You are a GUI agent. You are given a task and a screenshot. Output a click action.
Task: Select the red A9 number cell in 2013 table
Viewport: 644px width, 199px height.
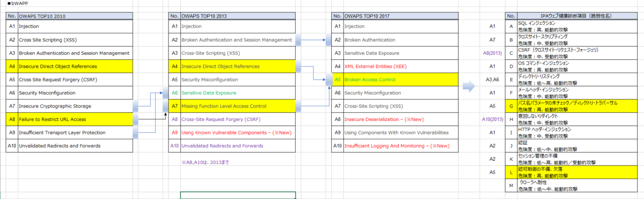point(174,132)
